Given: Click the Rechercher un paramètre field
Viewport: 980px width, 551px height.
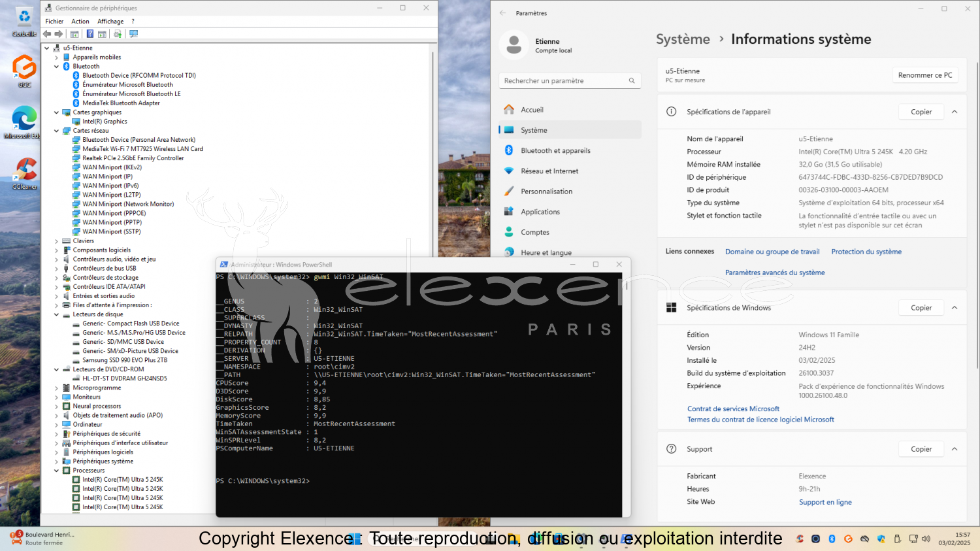Looking at the screenshot, I should pyautogui.click(x=570, y=81).
